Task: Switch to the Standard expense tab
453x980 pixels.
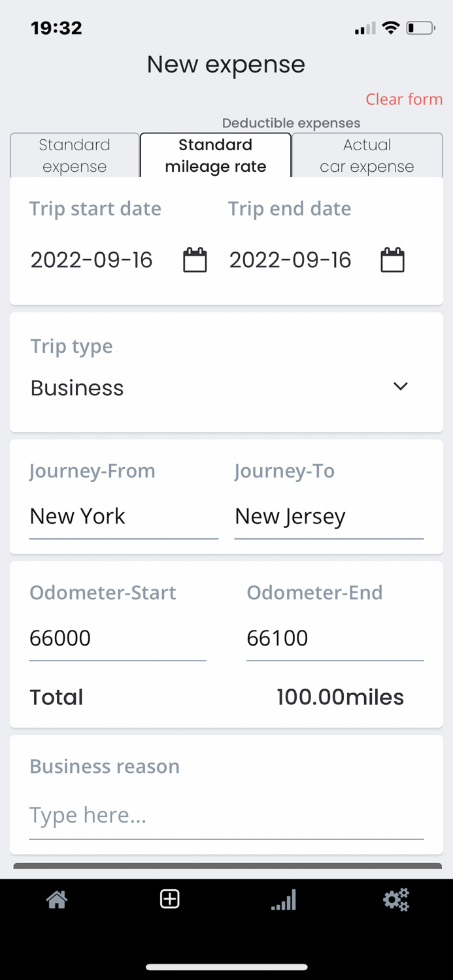Action: tap(74, 155)
